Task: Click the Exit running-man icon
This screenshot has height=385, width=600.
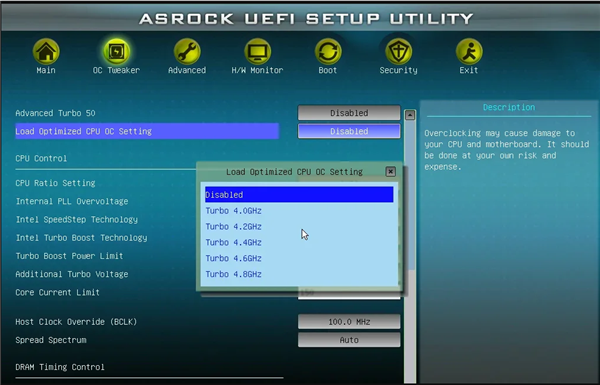Action: coord(469,51)
